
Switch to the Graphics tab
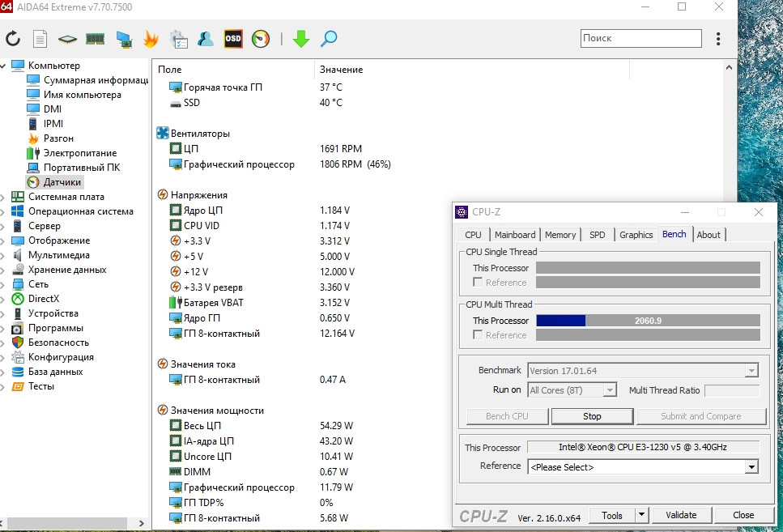636,235
